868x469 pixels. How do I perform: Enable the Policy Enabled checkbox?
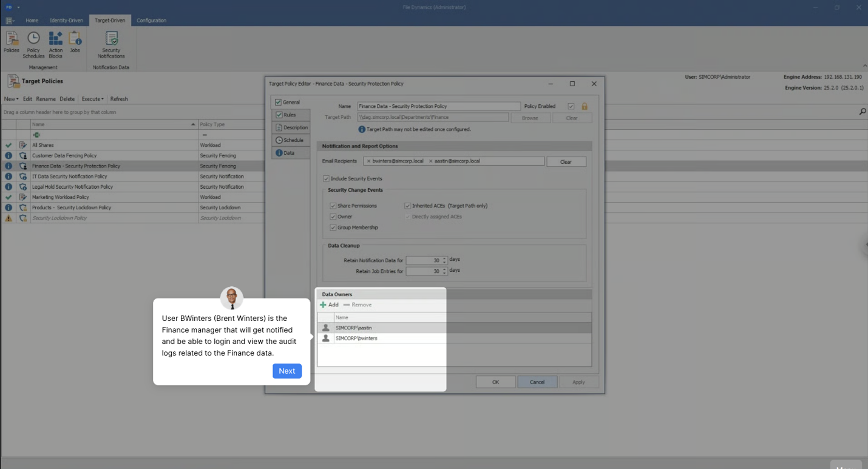tap(571, 106)
